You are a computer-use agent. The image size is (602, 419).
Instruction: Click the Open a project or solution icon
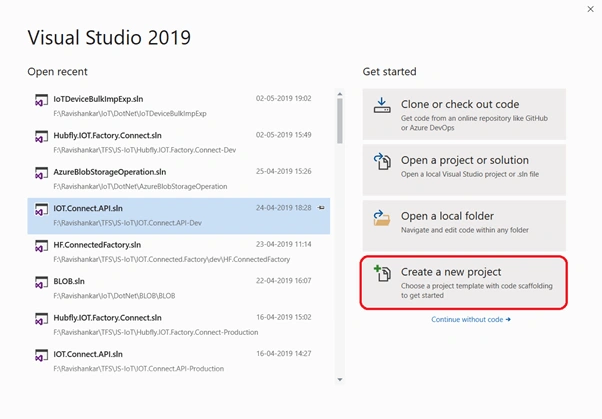(382, 161)
